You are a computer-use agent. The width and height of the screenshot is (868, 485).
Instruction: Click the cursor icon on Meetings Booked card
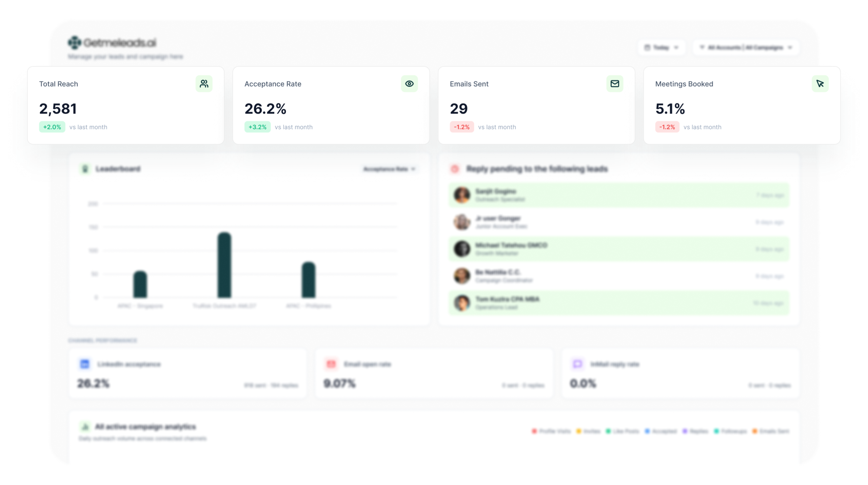pyautogui.click(x=820, y=83)
